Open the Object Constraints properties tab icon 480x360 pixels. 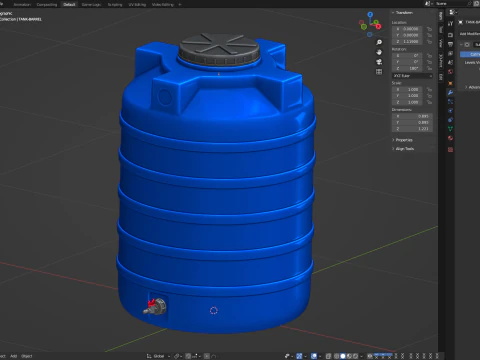450,120
